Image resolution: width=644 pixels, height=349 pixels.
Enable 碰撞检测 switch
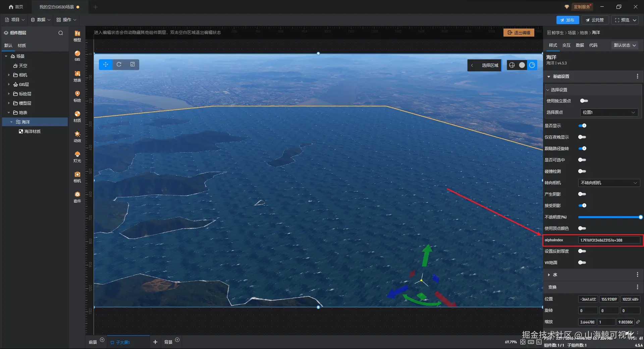[x=582, y=171]
